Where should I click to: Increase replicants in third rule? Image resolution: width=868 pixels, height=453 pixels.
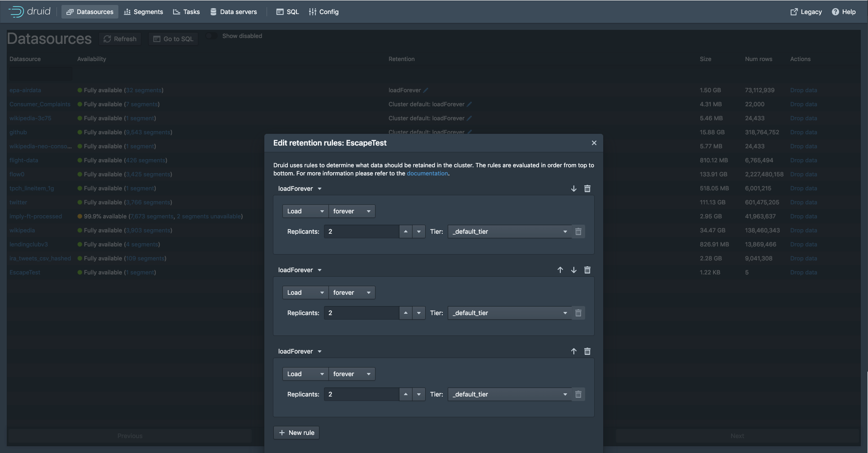pos(406,394)
